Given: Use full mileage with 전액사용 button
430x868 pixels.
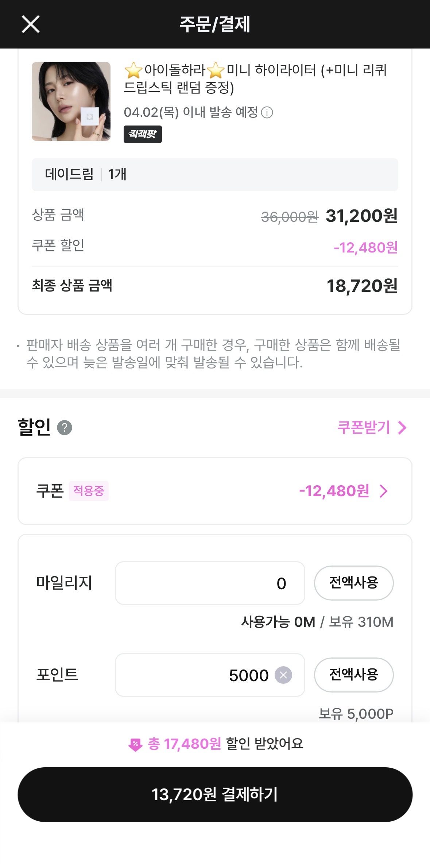Looking at the screenshot, I should tap(354, 583).
